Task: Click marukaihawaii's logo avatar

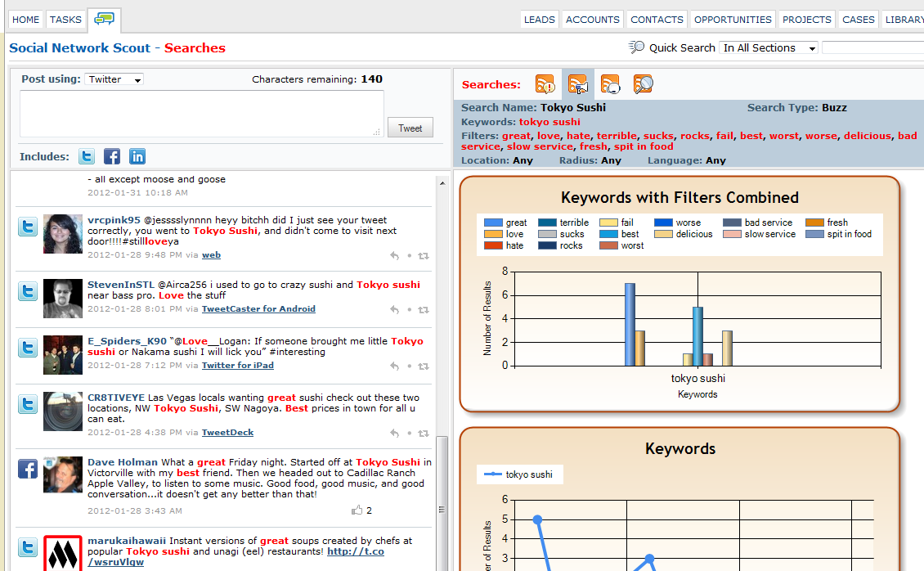Action: 62,553
